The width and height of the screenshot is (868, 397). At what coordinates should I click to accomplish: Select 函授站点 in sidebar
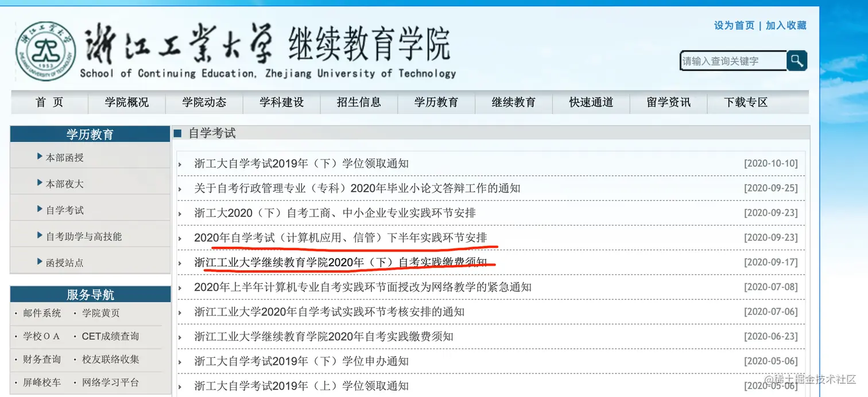coord(65,263)
